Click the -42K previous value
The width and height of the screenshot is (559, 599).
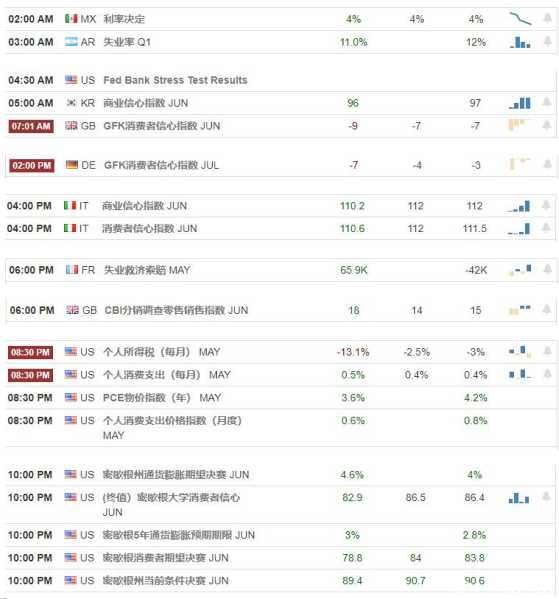(x=476, y=270)
